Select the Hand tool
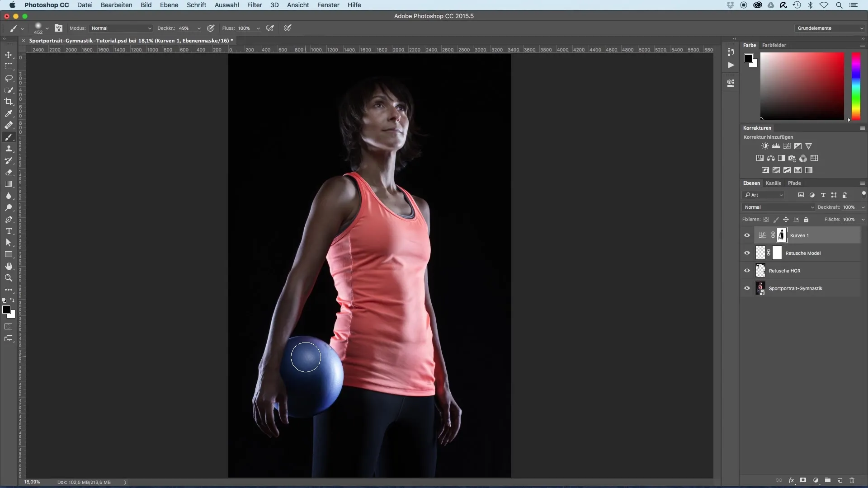Viewport: 868px width, 488px height. click(x=9, y=266)
